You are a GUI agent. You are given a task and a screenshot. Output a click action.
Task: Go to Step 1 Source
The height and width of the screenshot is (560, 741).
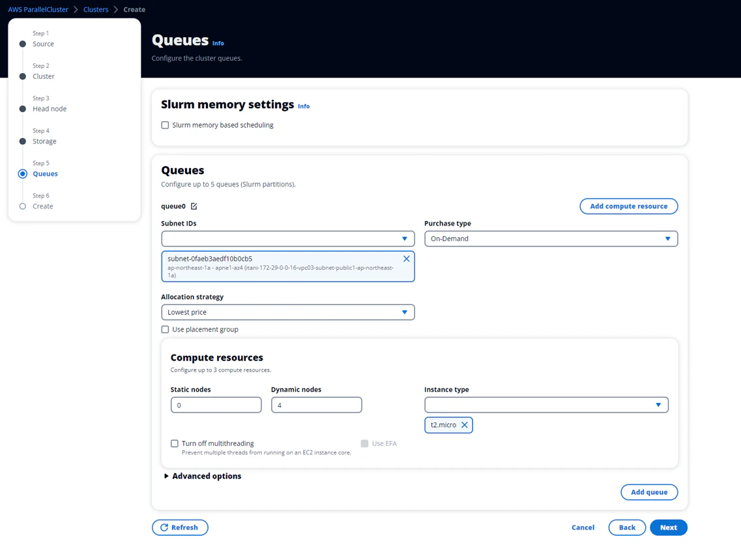pyautogui.click(x=43, y=44)
